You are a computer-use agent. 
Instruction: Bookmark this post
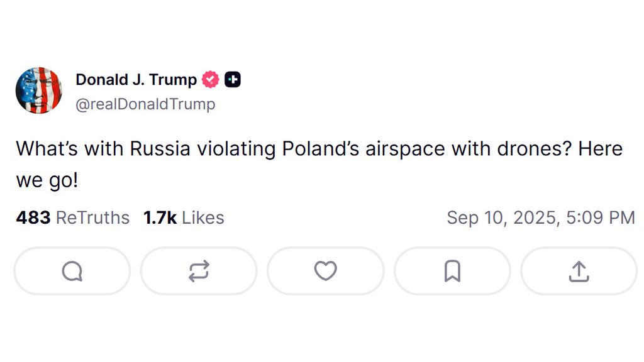coord(452,271)
